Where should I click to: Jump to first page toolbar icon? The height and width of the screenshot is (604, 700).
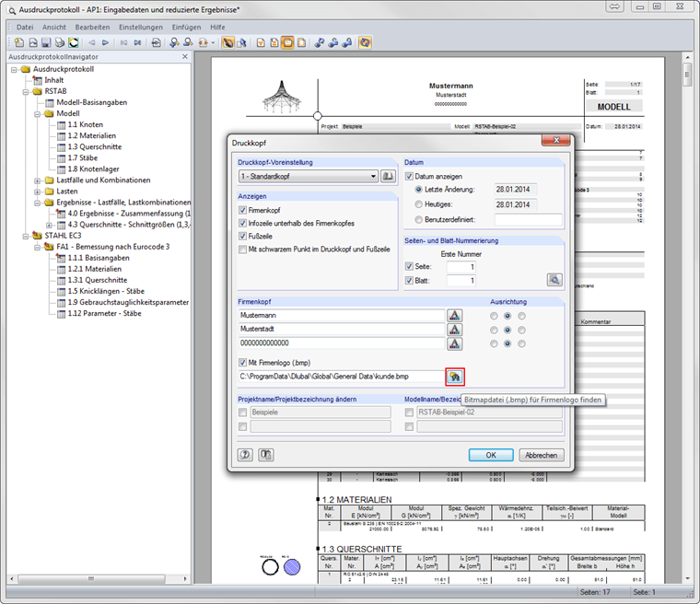123,43
